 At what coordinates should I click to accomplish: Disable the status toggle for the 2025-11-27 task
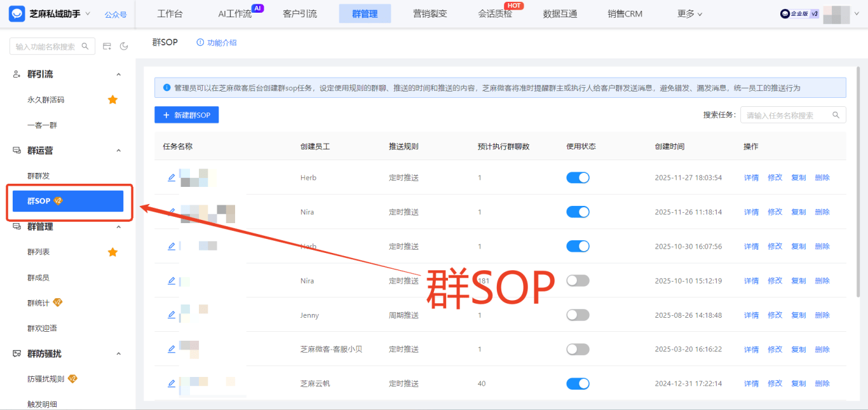578,178
